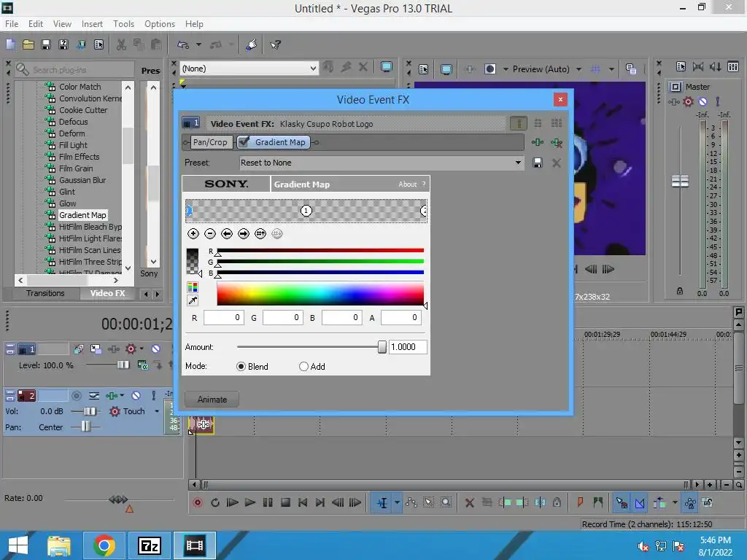747x560 pixels.
Task: Click the Open project folder icon
Action: click(28, 44)
